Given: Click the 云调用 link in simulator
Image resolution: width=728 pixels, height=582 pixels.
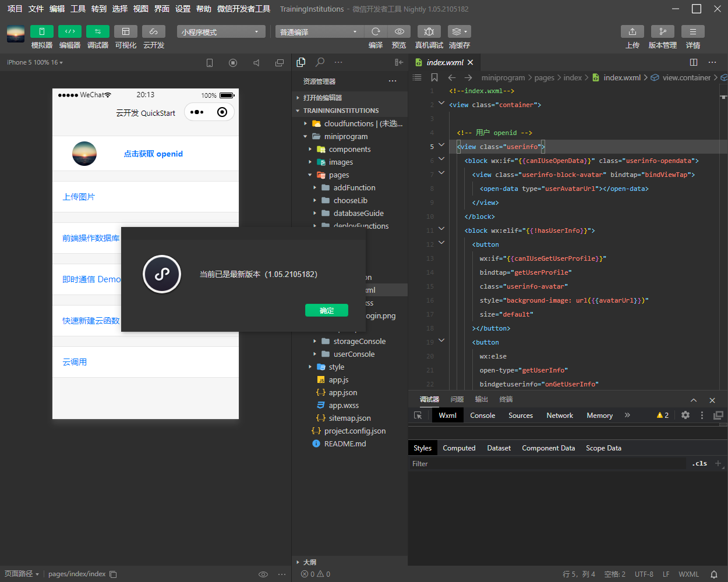Looking at the screenshot, I should click(75, 362).
